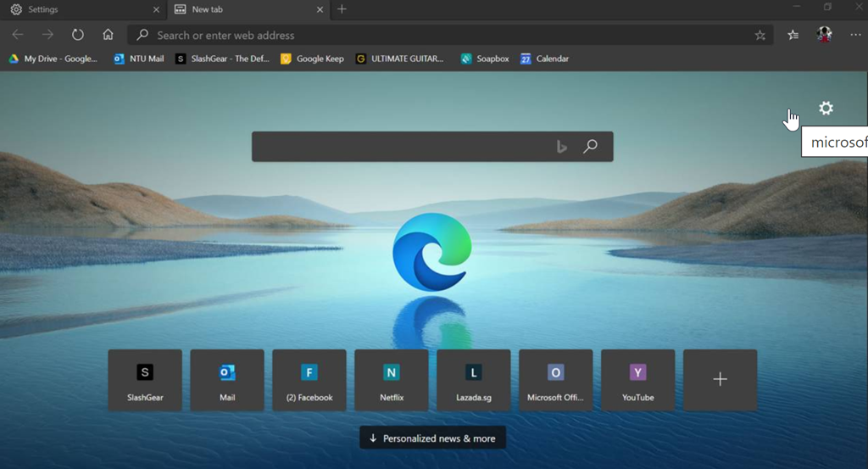Open the Calendar bookmark
This screenshot has width=868, height=469.
click(544, 59)
